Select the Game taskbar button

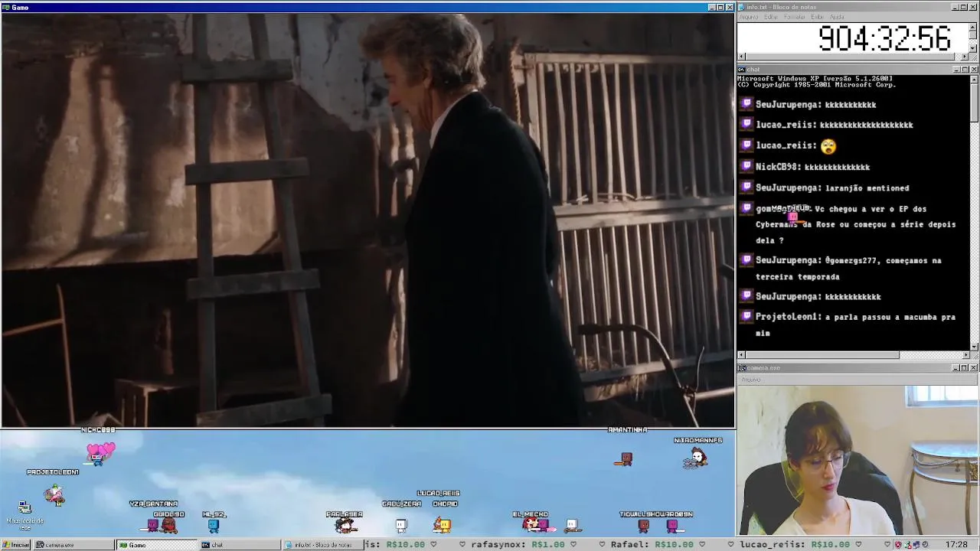[x=156, y=545]
